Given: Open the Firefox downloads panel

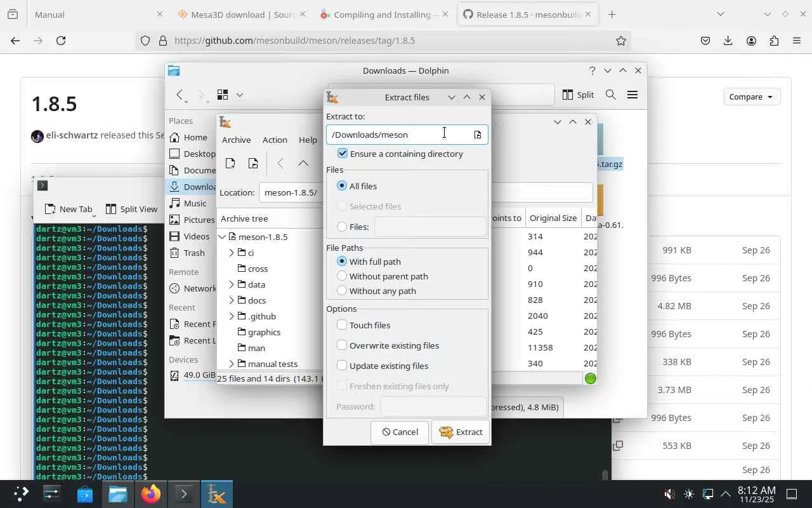Looking at the screenshot, I should [x=728, y=41].
